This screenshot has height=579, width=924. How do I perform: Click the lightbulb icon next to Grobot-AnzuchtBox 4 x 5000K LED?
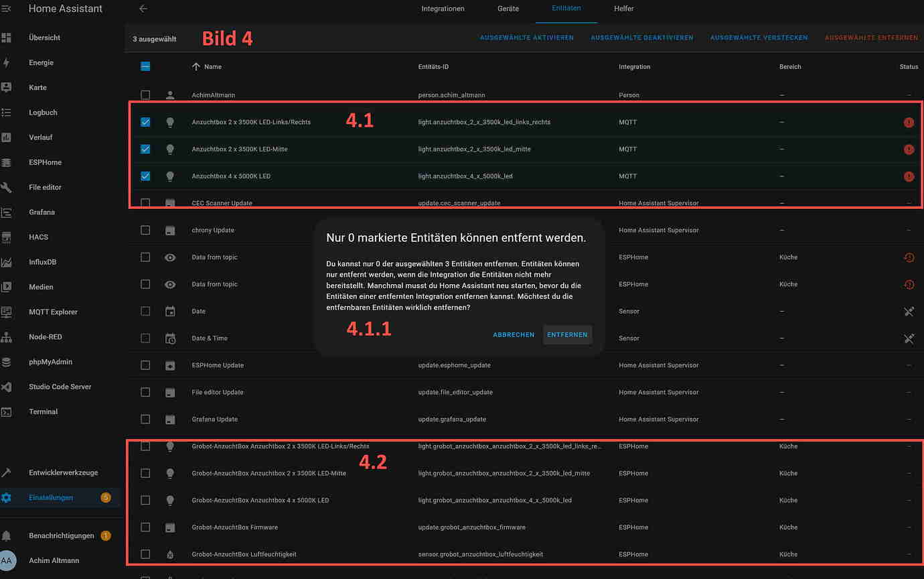pos(170,500)
